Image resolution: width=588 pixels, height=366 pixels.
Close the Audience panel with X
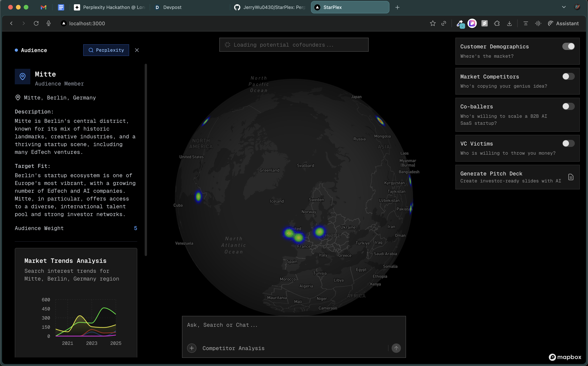point(137,50)
